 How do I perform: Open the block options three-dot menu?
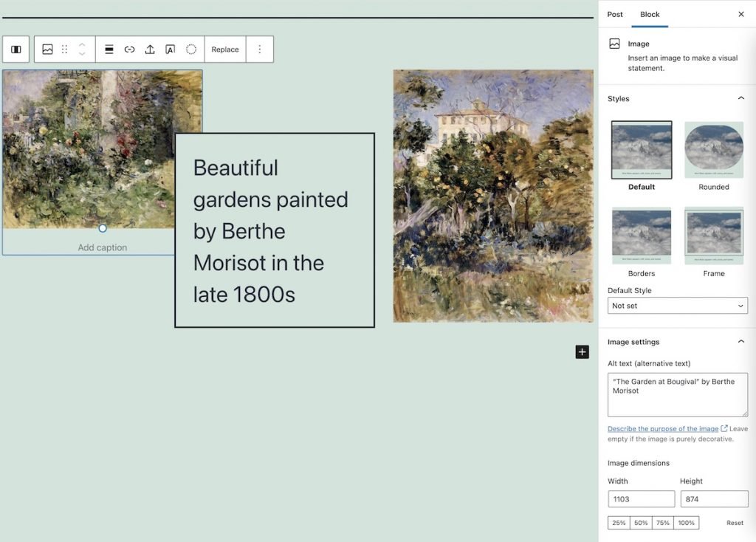click(260, 49)
